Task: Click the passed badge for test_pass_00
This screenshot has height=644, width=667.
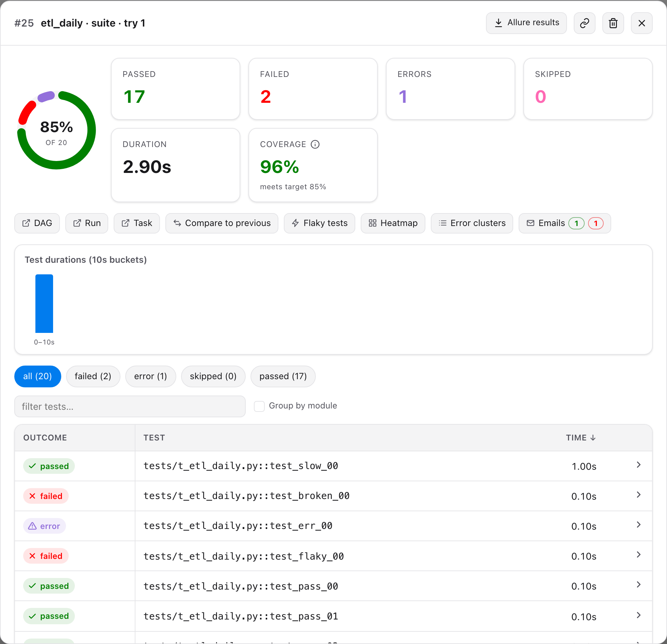Action: [49, 586]
